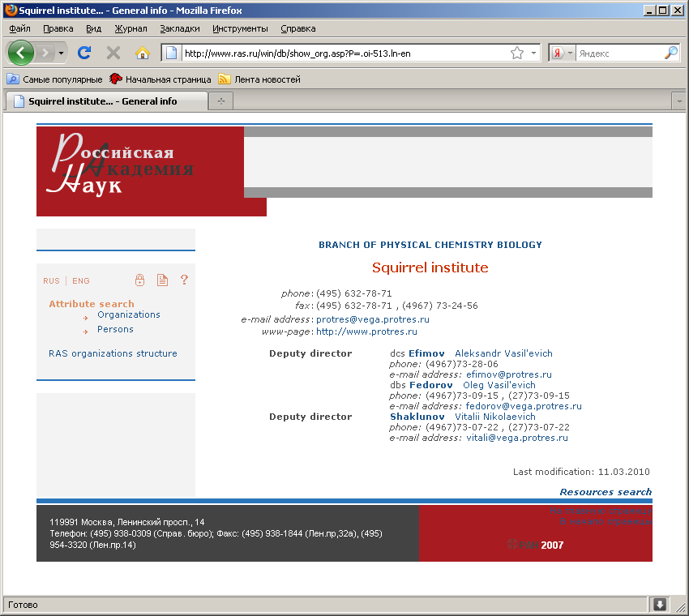This screenshot has width=689, height=616.
Task: Bookmark this page with the star icon
Action: click(x=516, y=53)
